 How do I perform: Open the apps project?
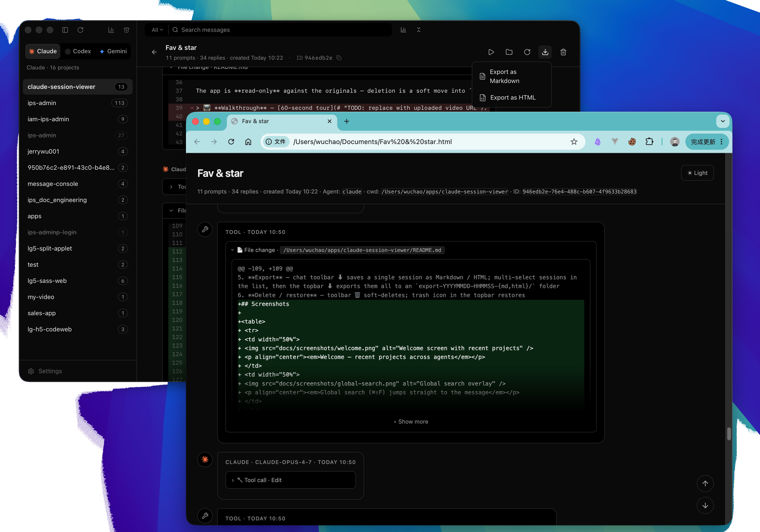78,216
